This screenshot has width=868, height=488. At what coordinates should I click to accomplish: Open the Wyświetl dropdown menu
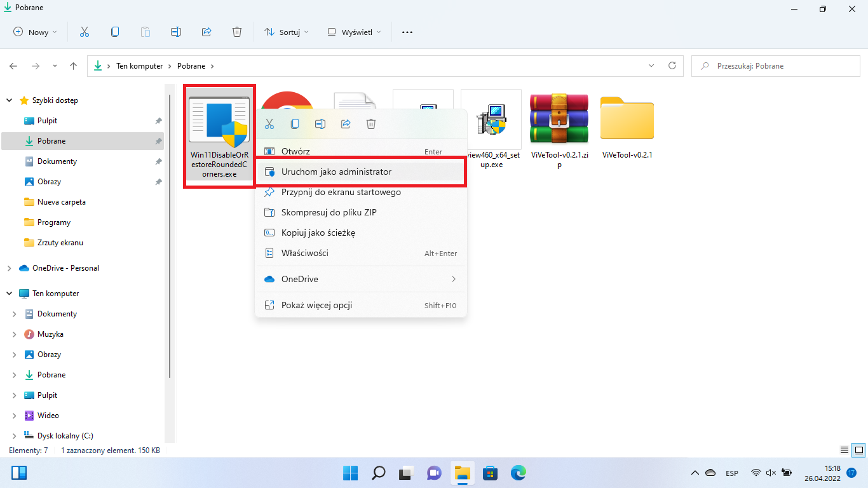coord(354,32)
